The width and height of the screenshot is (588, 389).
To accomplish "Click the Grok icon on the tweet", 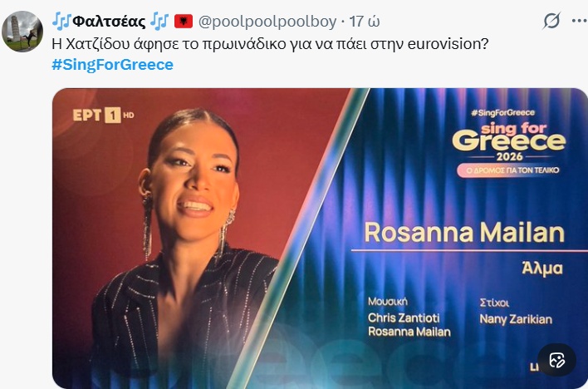I will pos(551,22).
